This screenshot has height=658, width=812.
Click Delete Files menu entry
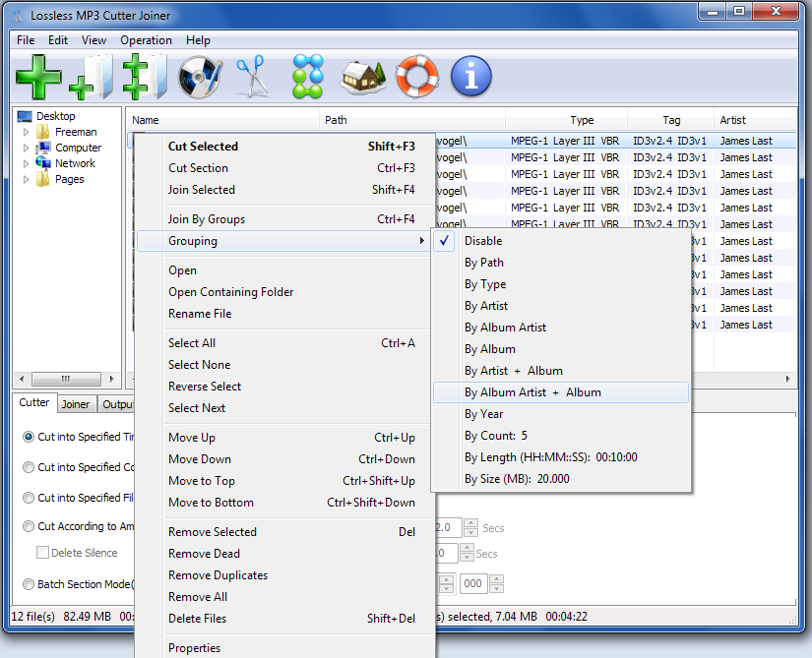[x=284, y=619]
